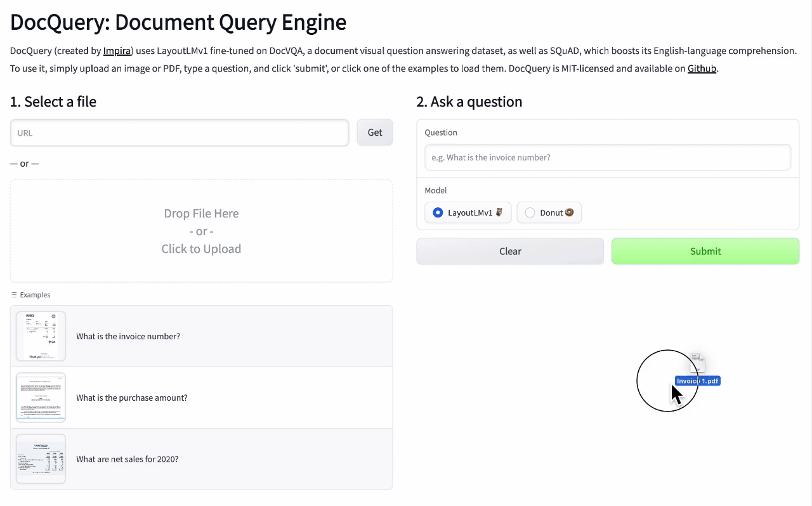Click the dragged Invoice 1.pdf file icon
The image size is (812, 506).
pos(697,363)
